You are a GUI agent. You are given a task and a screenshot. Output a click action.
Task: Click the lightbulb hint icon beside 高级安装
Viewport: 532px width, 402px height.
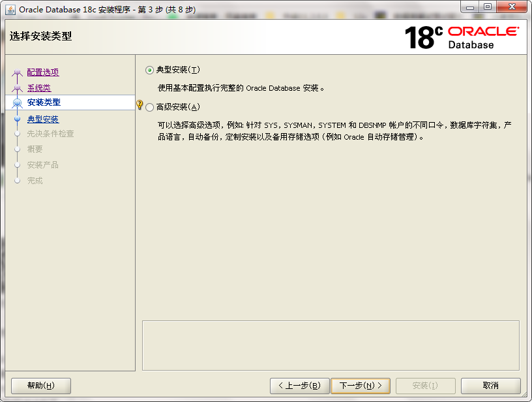pyautogui.click(x=140, y=104)
